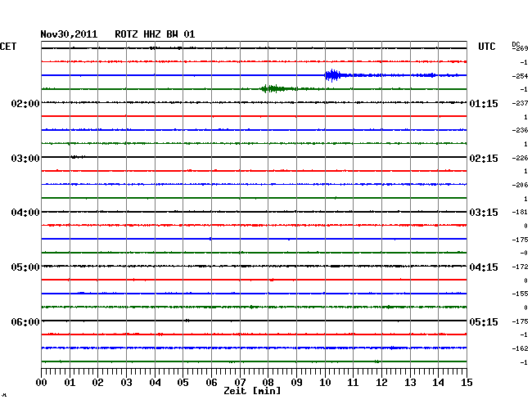Image resolution: width=532 pixels, height=404 pixels.
Task: Click the blue seismic burst near minute 10
Action: point(333,75)
